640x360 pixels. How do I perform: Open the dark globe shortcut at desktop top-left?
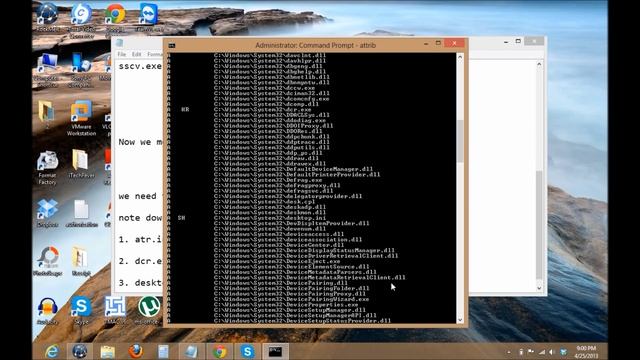point(47,13)
